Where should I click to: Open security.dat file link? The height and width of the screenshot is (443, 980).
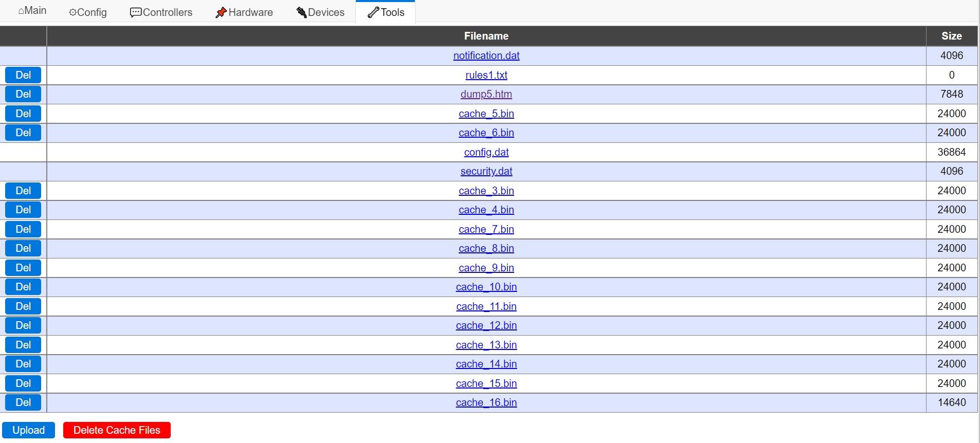[486, 171]
